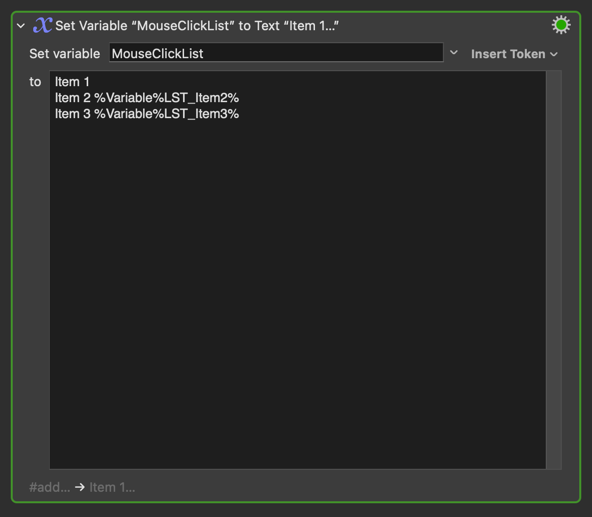Click the "Set variable" label
Screen dimensions: 592x517
coord(65,54)
